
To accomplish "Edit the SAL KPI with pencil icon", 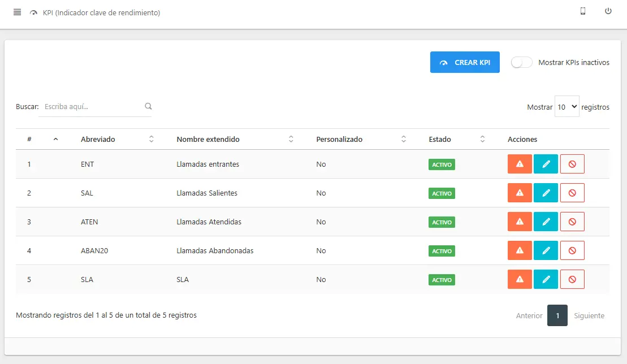I will pos(546,193).
